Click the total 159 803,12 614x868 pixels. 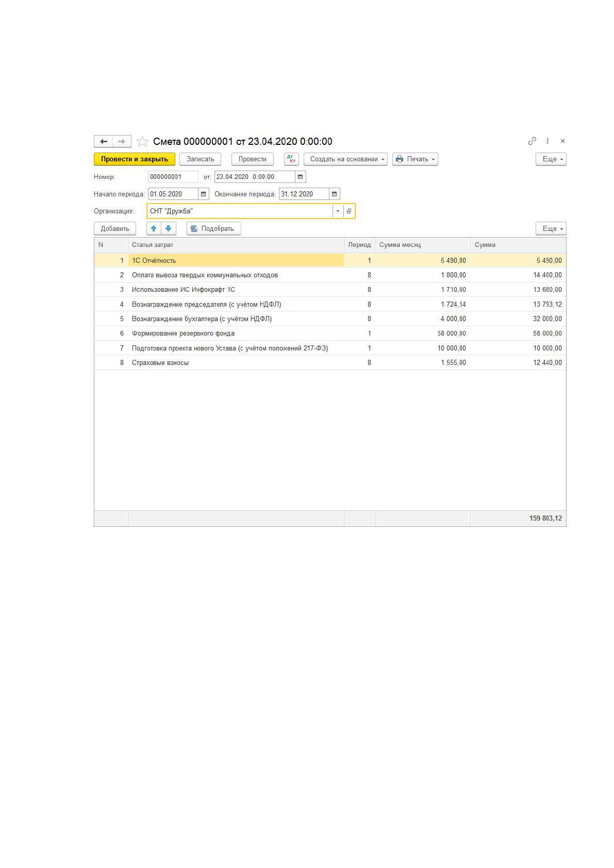[x=545, y=518]
